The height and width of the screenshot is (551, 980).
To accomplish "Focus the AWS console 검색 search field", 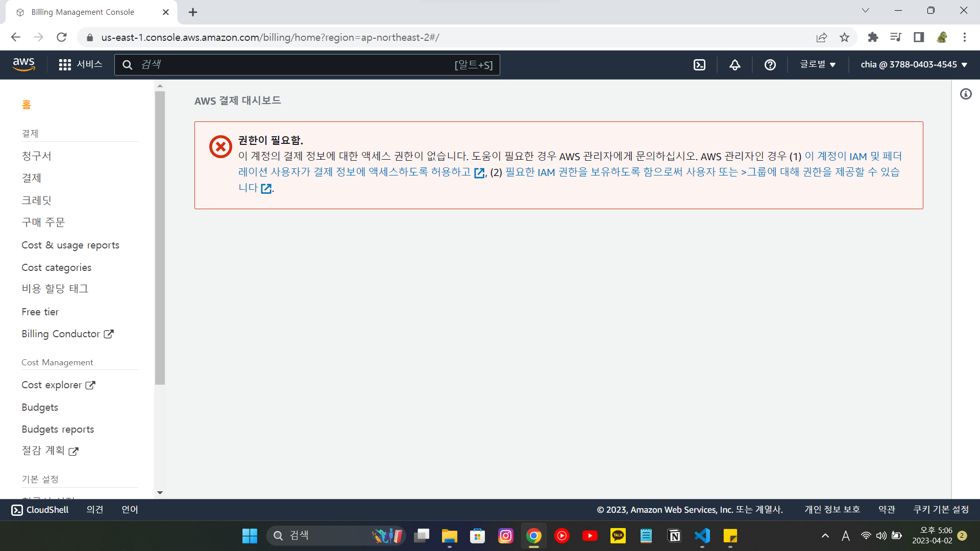I will click(x=307, y=65).
